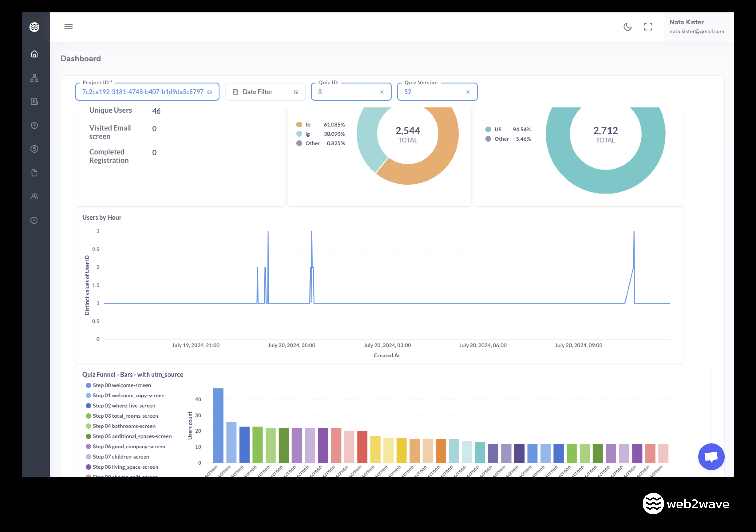Clear the Quiz ID filter value
Image resolution: width=756 pixels, height=532 pixels.
(x=382, y=92)
